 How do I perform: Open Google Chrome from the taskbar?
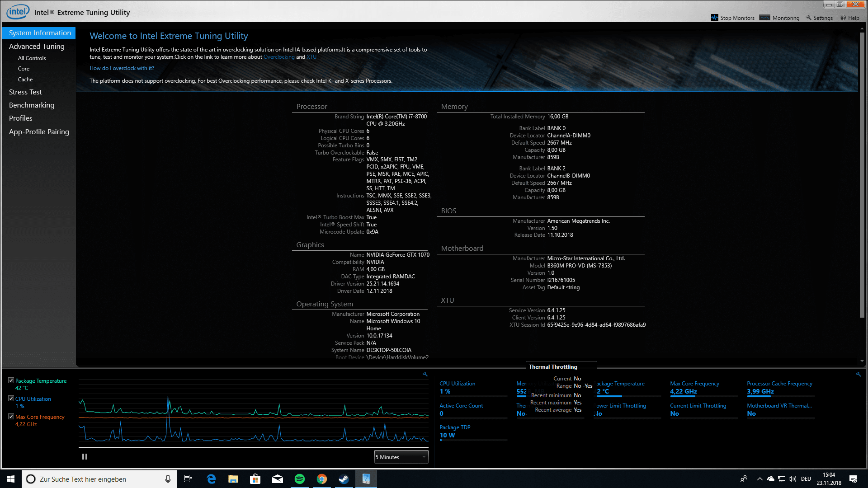click(321, 479)
